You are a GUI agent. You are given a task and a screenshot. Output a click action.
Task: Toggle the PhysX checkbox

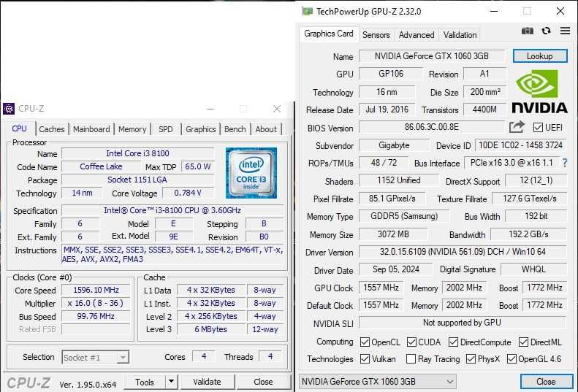tap(471, 359)
